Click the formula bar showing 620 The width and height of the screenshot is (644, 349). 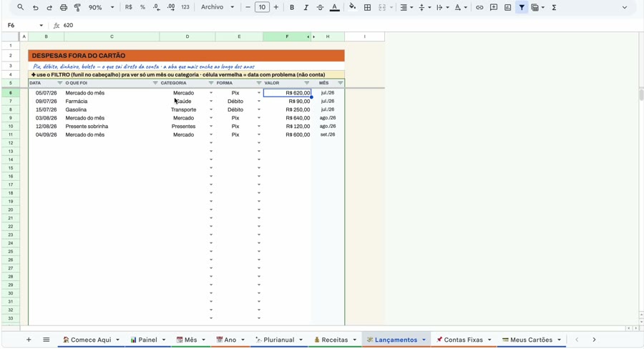(349, 26)
